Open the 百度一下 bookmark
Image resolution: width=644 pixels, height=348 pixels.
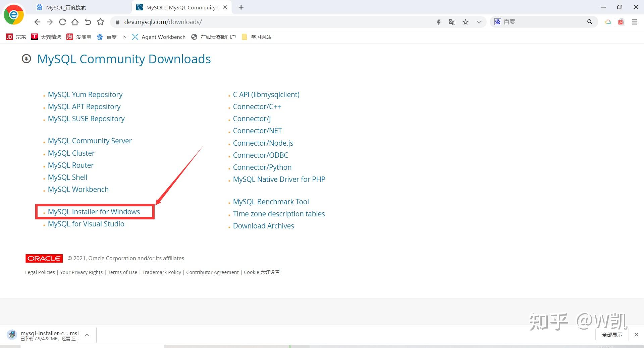pyautogui.click(x=112, y=37)
